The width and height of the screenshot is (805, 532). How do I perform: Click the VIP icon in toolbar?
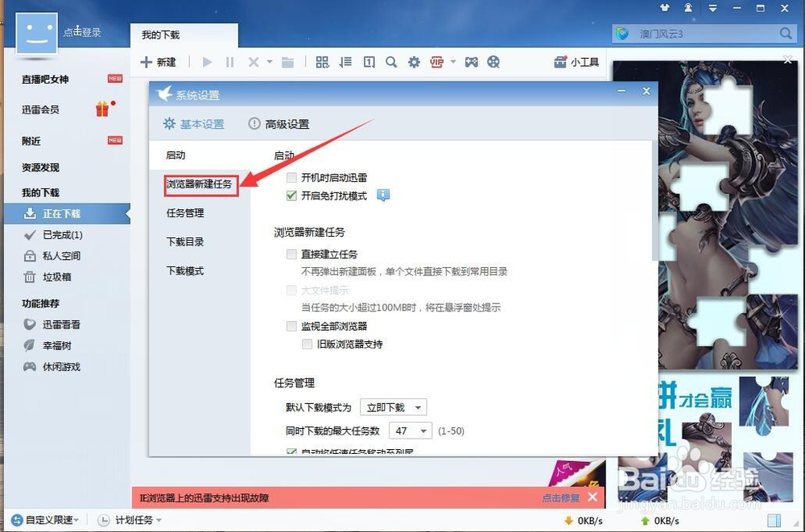coord(437,62)
